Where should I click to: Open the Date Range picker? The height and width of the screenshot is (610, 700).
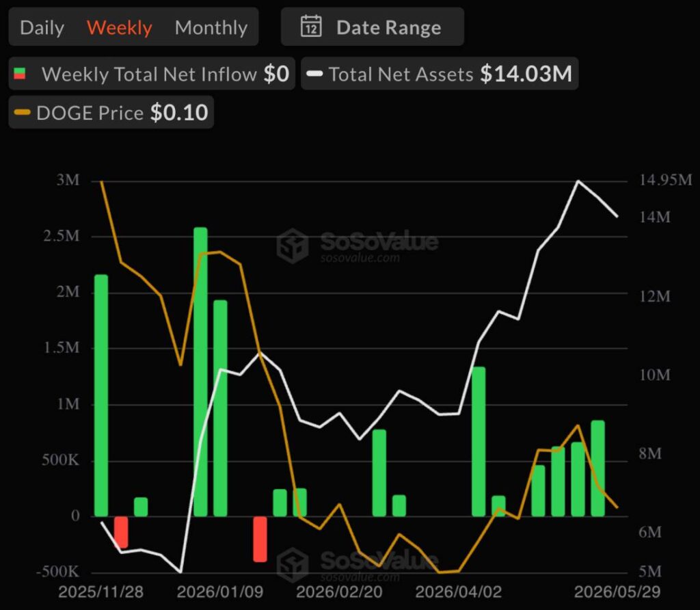click(373, 27)
